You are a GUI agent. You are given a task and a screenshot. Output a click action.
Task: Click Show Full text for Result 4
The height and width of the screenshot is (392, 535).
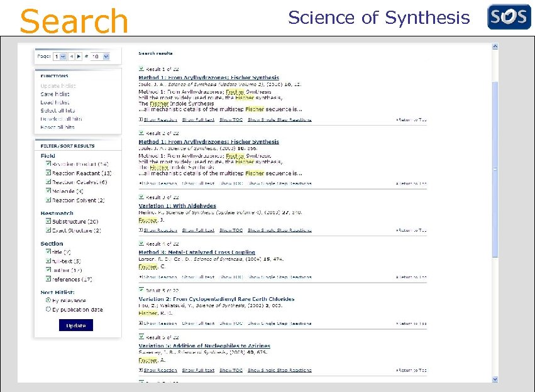click(x=198, y=277)
